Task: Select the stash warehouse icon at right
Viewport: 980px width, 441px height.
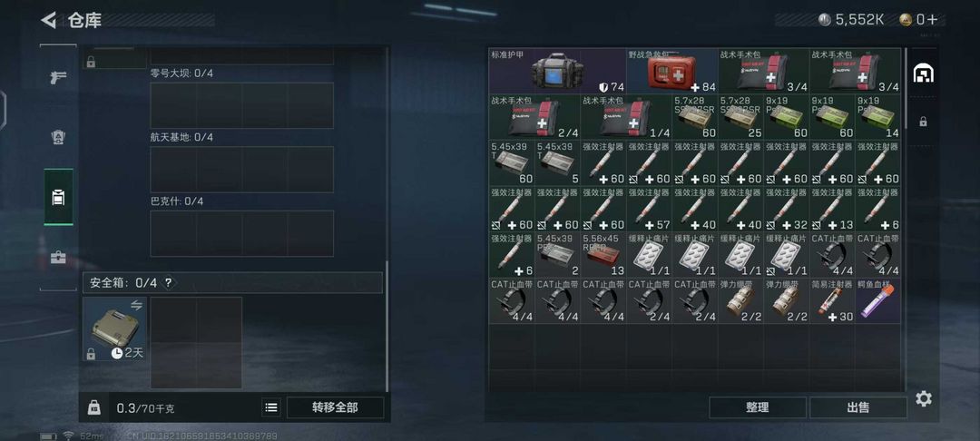Action: pyautogui.click(x=923, y=73)
